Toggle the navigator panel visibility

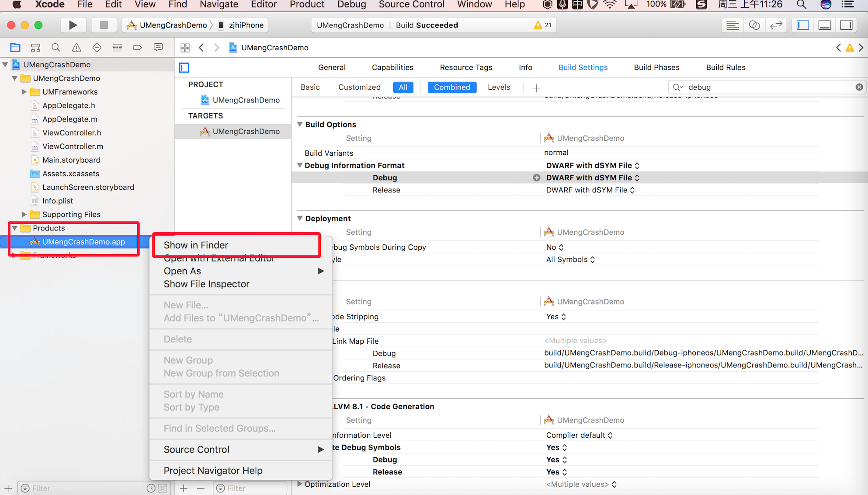point(803,25)
